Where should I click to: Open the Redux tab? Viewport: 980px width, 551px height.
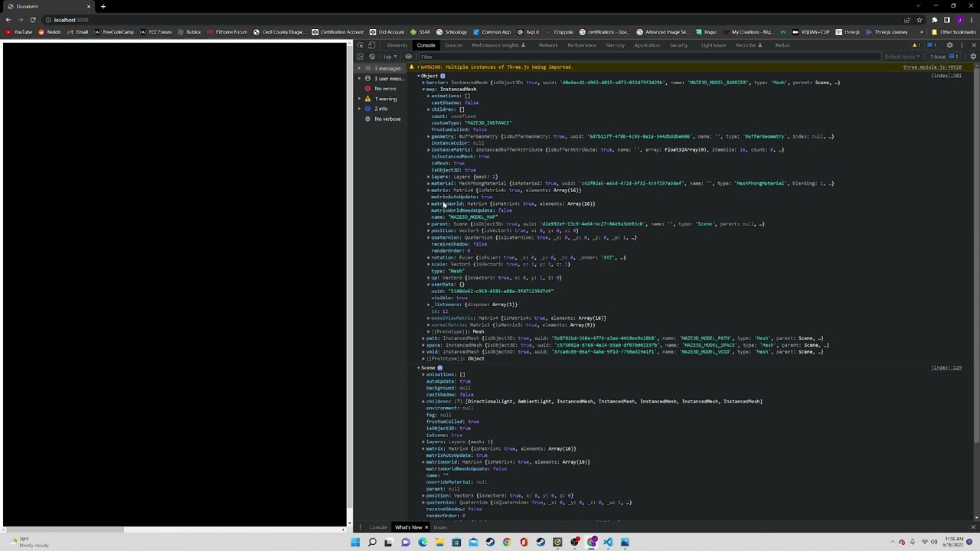click(782, 45)
